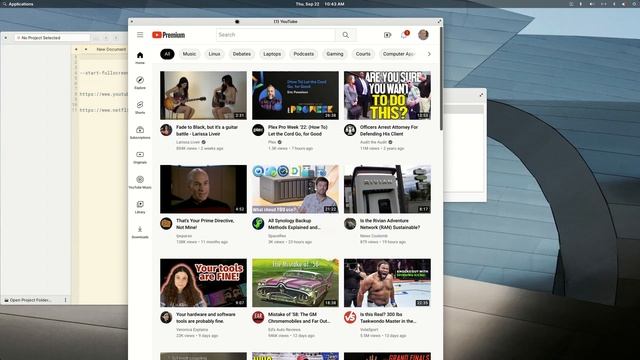Viewport: 640px width, 360px height.
Task: Open Plex channel avatar
Action: click(x=258, y=130)
